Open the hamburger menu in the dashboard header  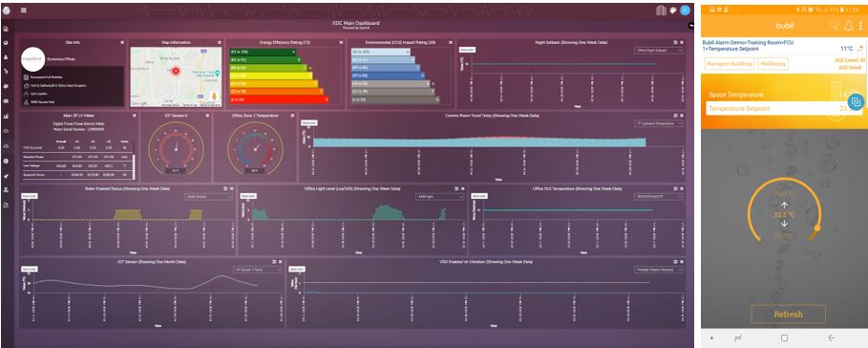(23, 10)
